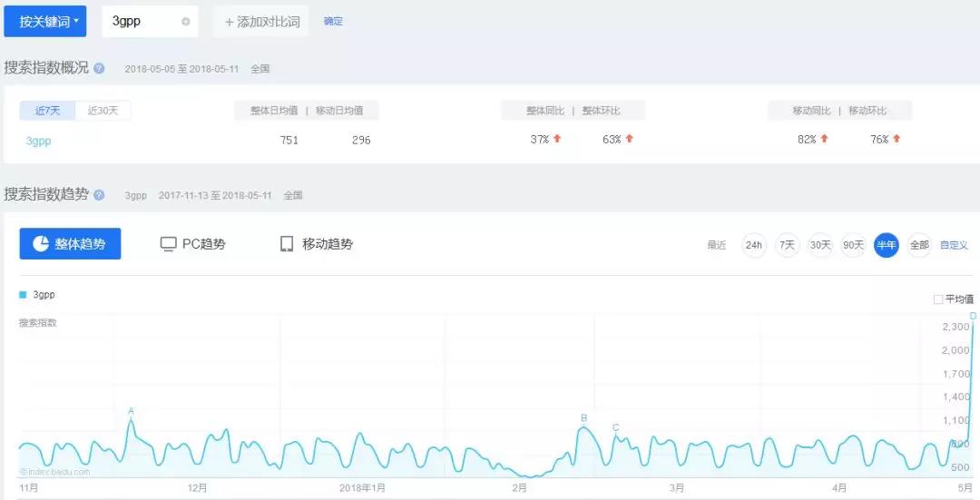
Task: Click the 移动趋势 phone icon
Action: pos(287,244)
